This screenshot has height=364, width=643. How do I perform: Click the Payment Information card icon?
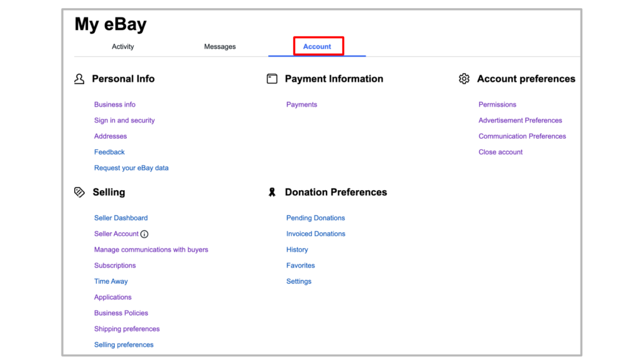[x=272, y=79]
